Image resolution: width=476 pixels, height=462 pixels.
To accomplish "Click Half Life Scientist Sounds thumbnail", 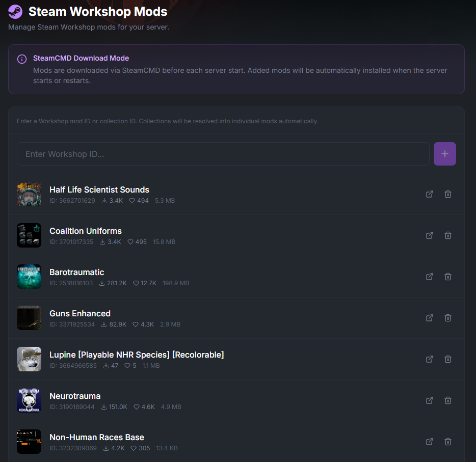I will point(29,194).
